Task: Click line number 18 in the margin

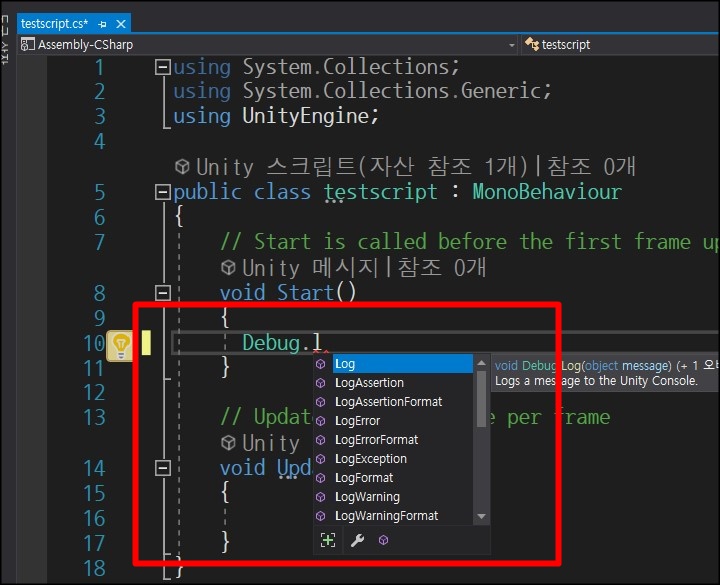Action: click(94, 568)
